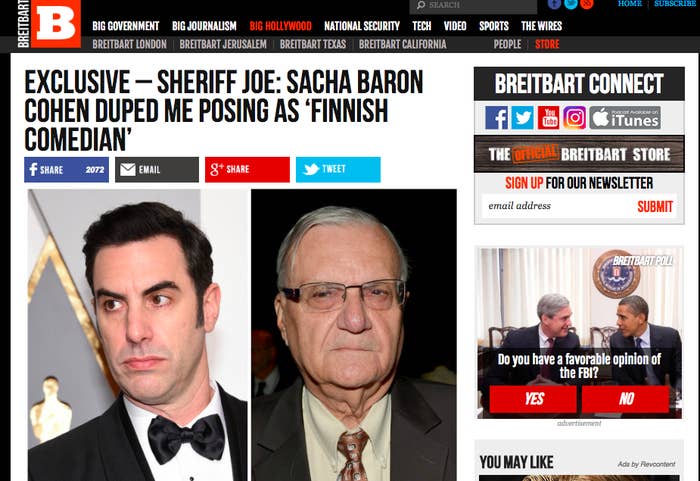Tweet this article
The width and height of the screenshot is (700, 481).
[338, 170]
